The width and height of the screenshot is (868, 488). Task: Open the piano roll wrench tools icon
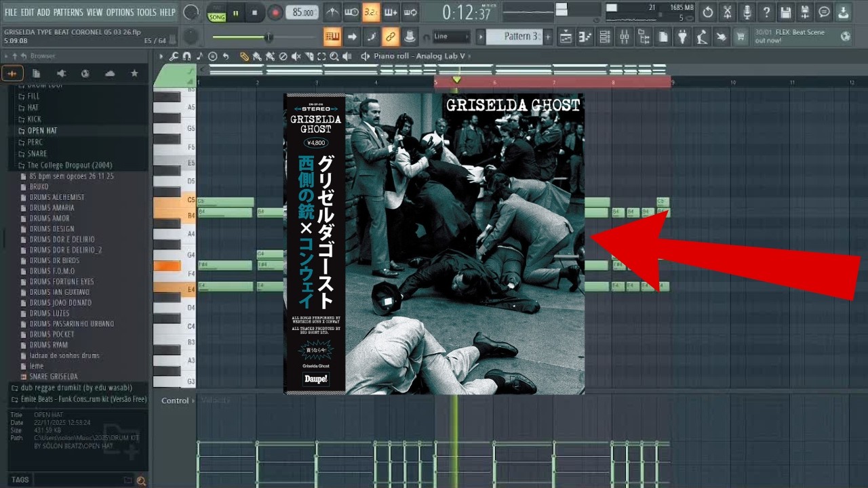click(175, 56)
